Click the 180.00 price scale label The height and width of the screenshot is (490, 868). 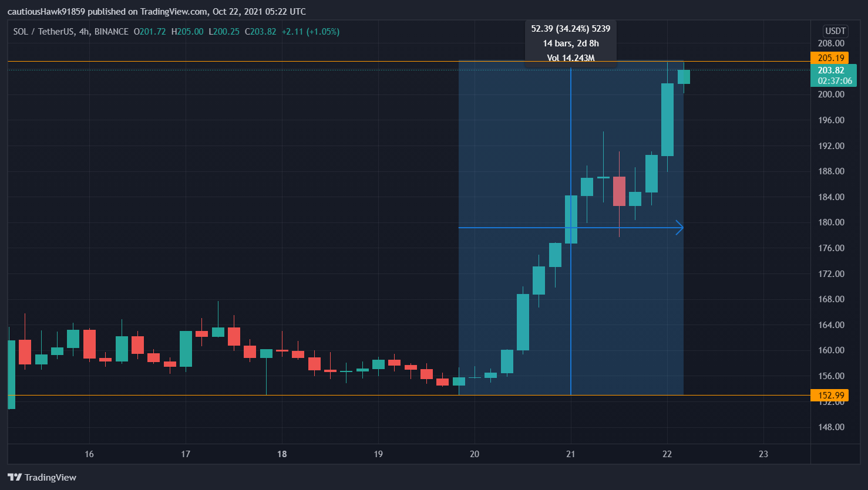(x=831, y=222)
